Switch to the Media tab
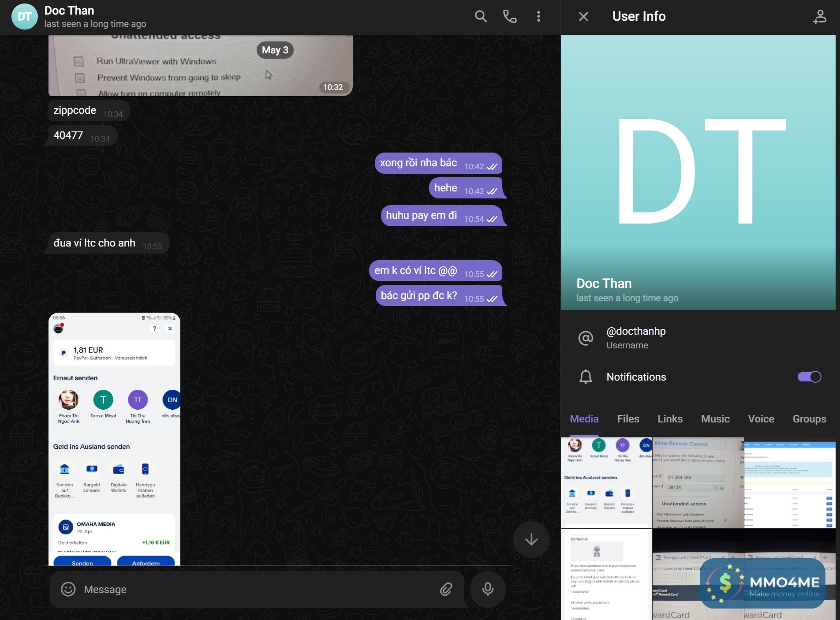Viewport: 840px width, 620px height. click(584, 419)
